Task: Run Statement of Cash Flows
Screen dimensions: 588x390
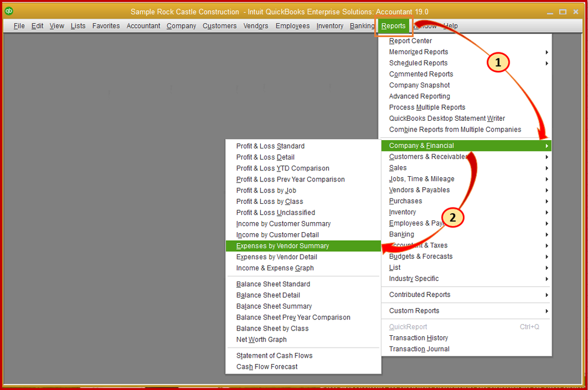Action: [x=303, y=355]
